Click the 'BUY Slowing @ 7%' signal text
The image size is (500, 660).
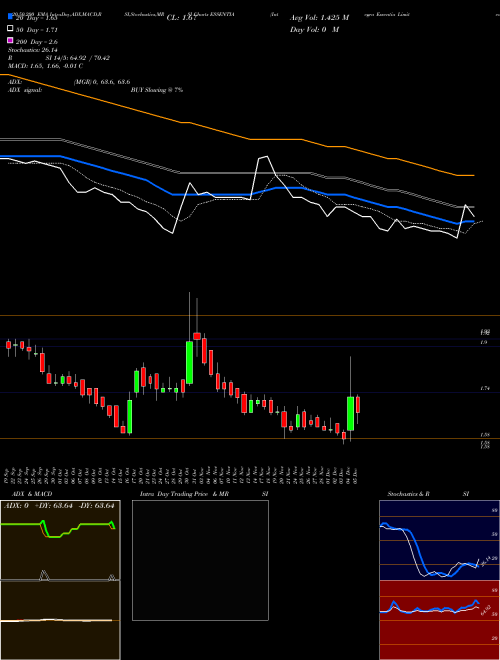click(x=157, y=90)
